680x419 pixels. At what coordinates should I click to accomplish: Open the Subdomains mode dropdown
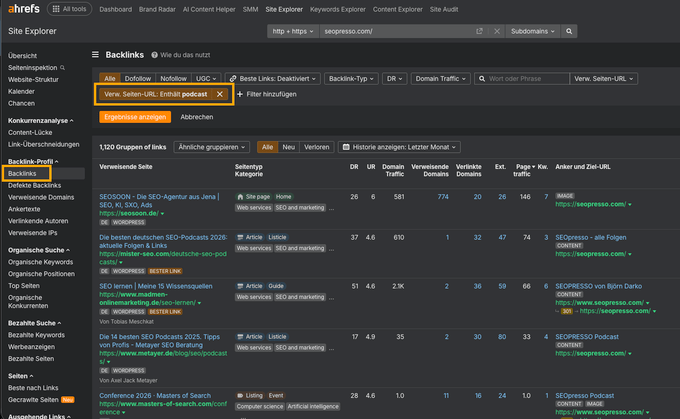(532, 31)
